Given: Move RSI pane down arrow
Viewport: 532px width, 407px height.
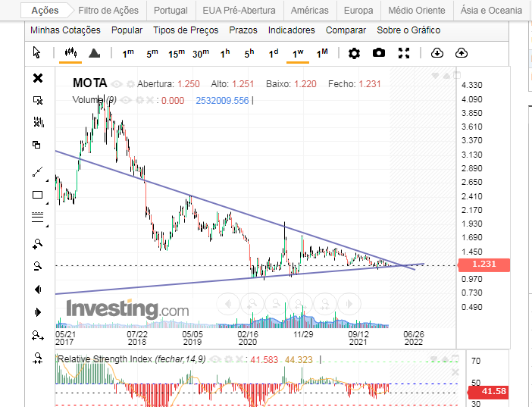Looking at the screenshot, I should tap(433, 358).
